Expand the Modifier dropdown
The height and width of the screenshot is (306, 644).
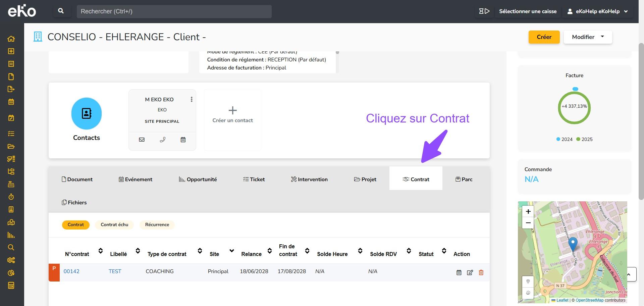588,37
